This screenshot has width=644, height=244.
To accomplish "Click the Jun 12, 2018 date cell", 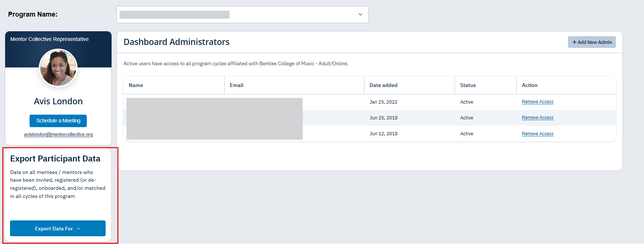I will (383, 134).
